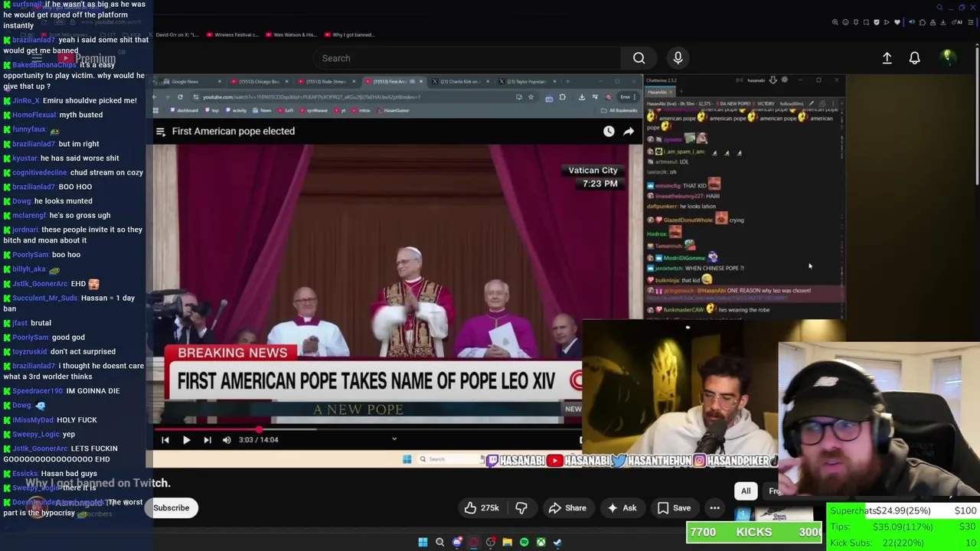This screenshot has width=980, height=551.
Task: Open the YouTube account avatar menu
Action: [947, 57]
